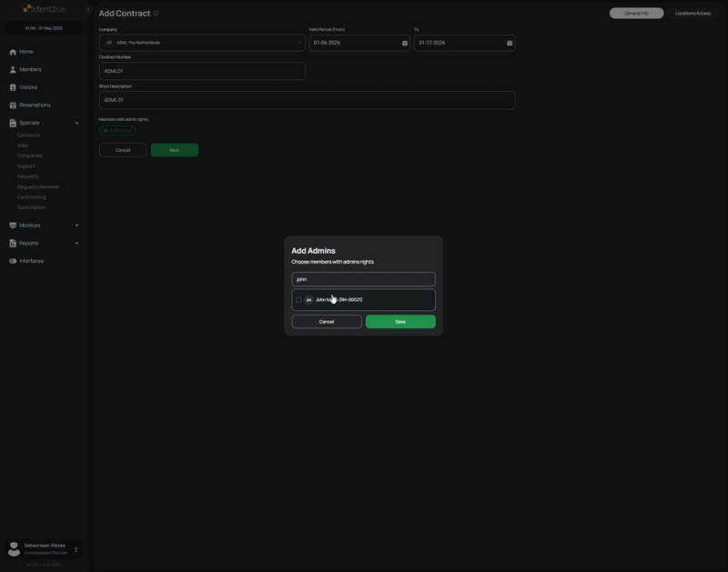Clear the selected company with the X

point(299,43)
